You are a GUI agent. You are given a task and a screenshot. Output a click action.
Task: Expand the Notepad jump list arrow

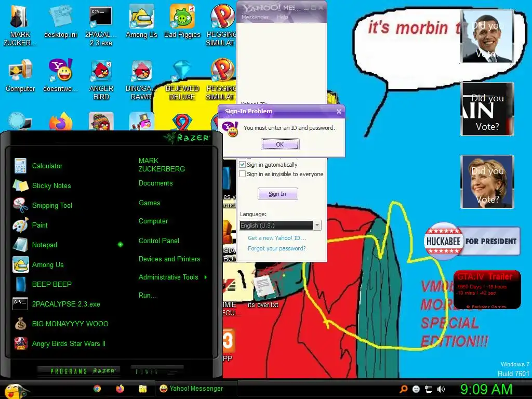click(121, 244)
